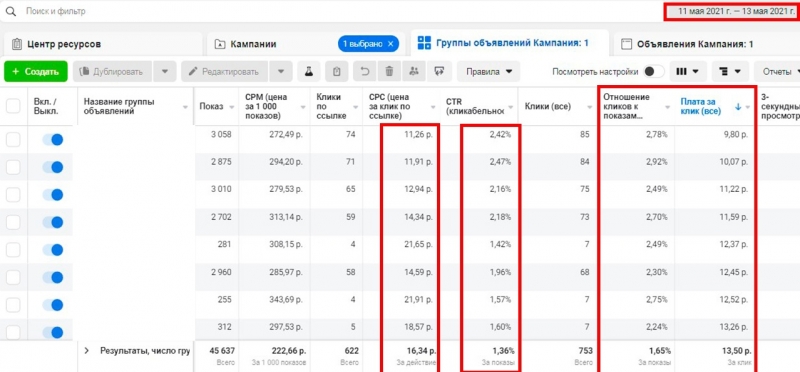
Task: Open the dropdown arrow next to Редактировать
Action: coord(281,71)
